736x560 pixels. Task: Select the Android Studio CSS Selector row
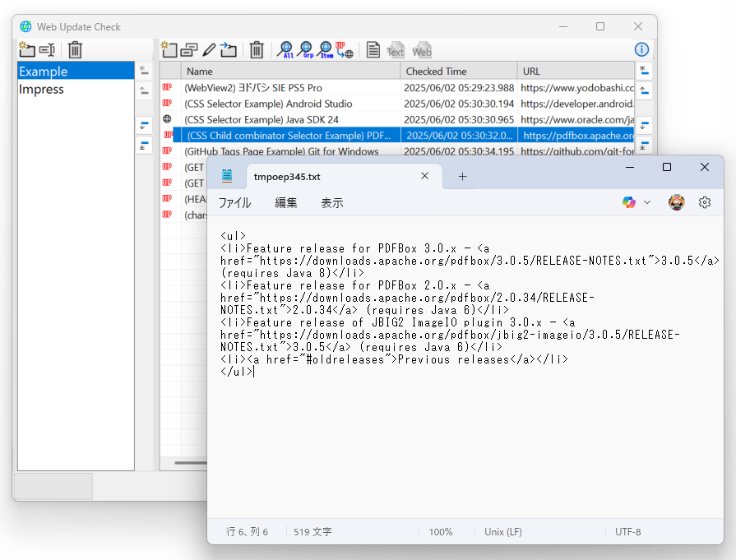[397, 104]
